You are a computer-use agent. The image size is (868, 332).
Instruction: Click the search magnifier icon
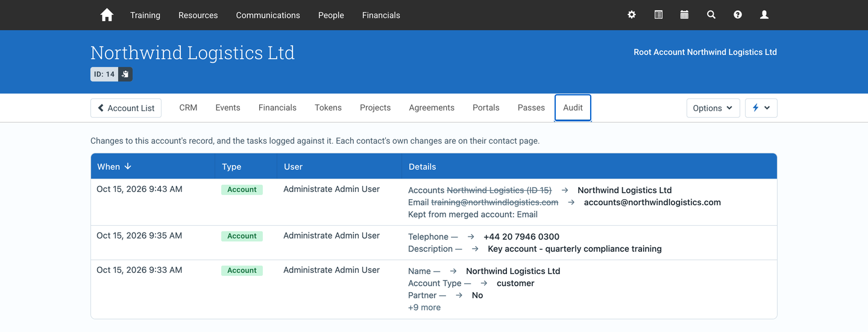[711, 14]
